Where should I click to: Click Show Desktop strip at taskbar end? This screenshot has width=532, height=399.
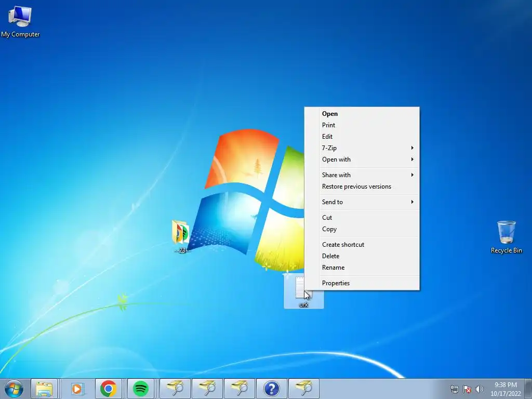tap(528, 389)
